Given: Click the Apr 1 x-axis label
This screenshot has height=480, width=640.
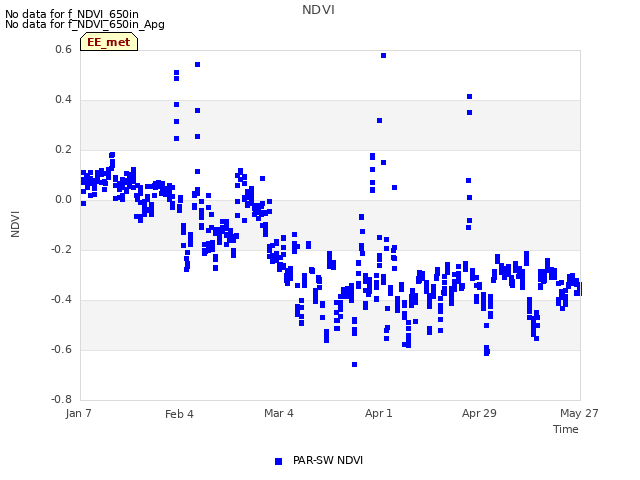Looking at the screenshot, I should 379,413.
